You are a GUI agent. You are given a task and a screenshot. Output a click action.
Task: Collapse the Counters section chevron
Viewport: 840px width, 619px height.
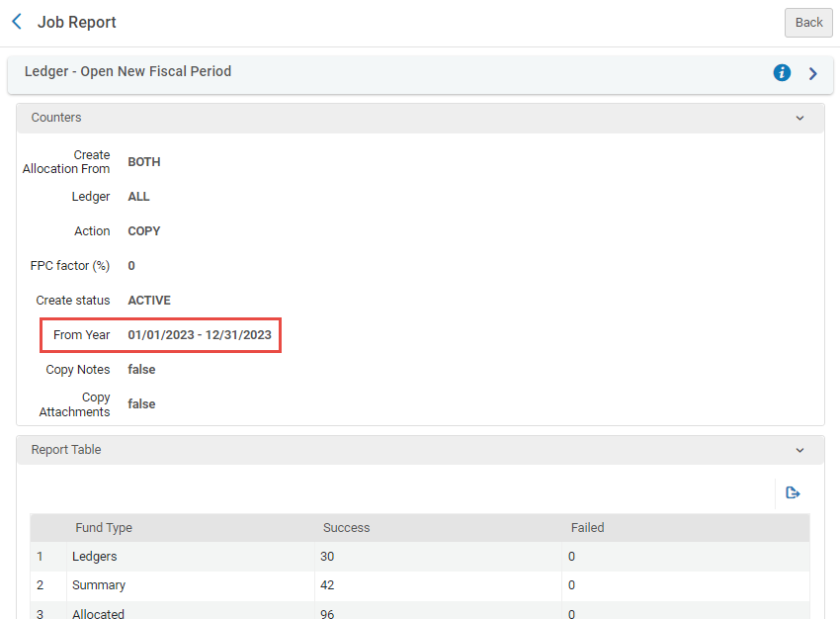click(x=799, y=118)
